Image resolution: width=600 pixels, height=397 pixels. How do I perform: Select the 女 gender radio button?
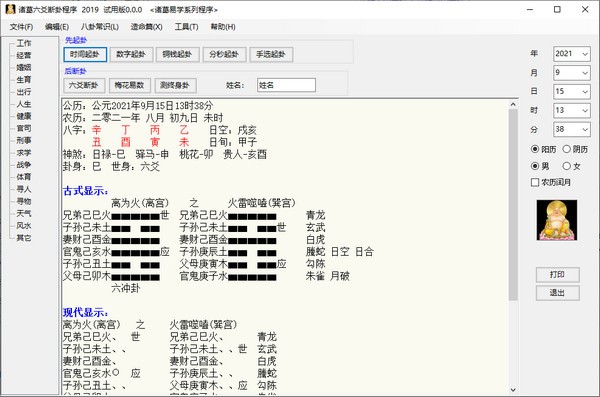coord(572,166)
